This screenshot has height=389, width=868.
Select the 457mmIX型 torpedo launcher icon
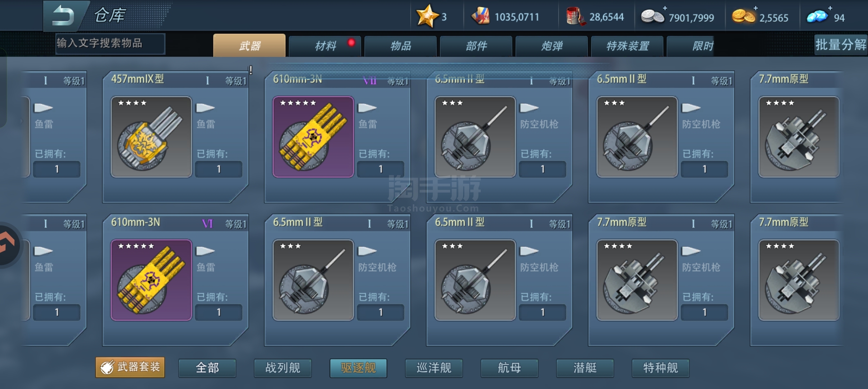151,137
